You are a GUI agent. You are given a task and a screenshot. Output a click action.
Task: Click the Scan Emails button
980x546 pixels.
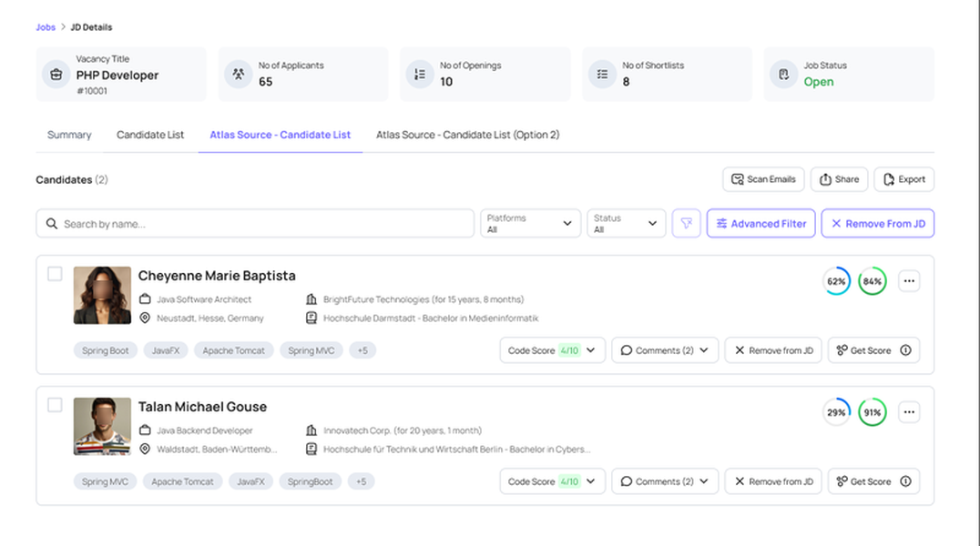pos(763,179)
